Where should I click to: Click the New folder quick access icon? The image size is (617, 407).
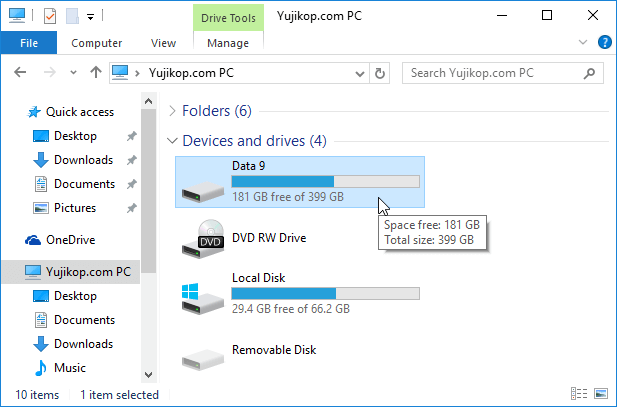click(x=72, y=16)
